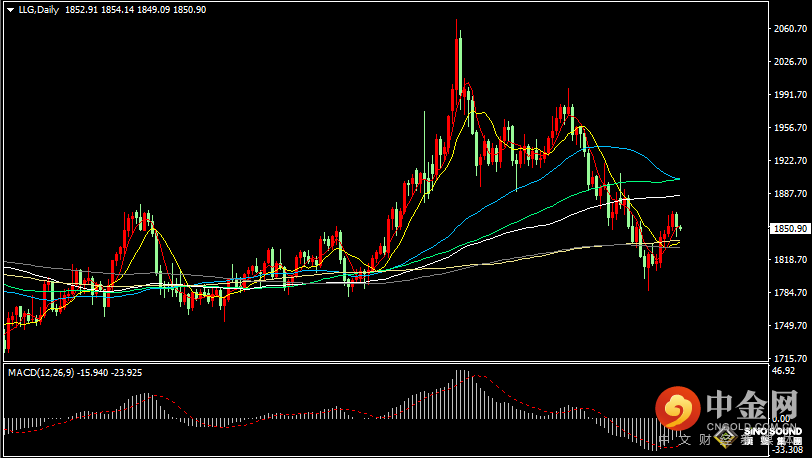Click the triangle arrow beside LLG,Daily
The width and height of the screenshot is (812, 458).
point(9,9)
